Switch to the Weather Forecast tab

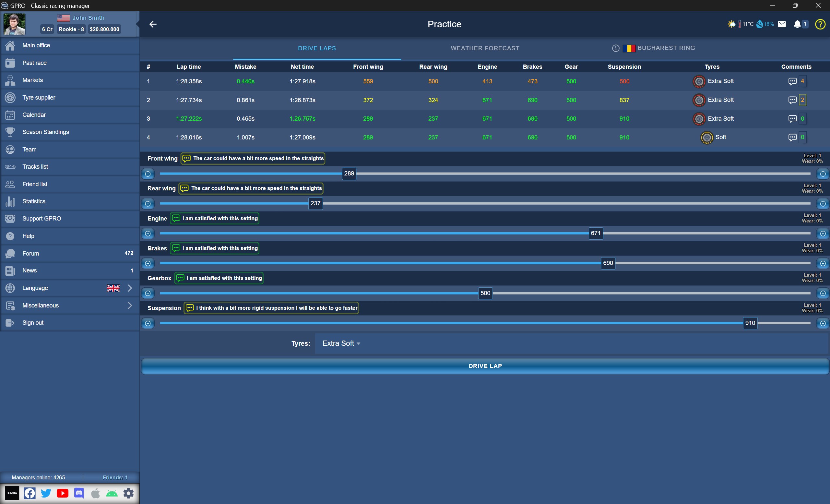tap(485, 48)
